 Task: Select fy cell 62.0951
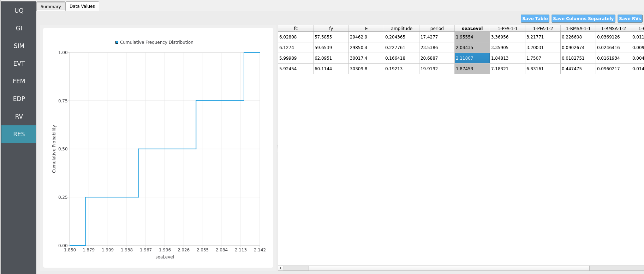click(x=331, y=58)
